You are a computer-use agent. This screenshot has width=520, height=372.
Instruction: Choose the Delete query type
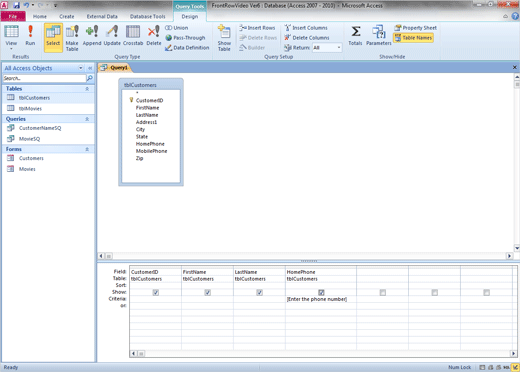point(154,35)
